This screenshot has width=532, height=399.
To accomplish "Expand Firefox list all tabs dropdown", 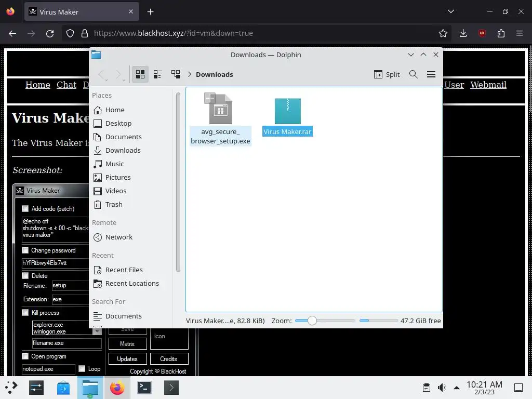I will 451,11.
